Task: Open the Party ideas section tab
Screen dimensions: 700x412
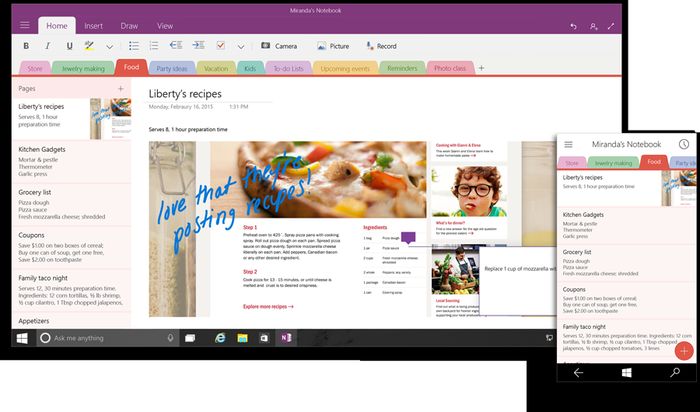Action: coord(171,68)
